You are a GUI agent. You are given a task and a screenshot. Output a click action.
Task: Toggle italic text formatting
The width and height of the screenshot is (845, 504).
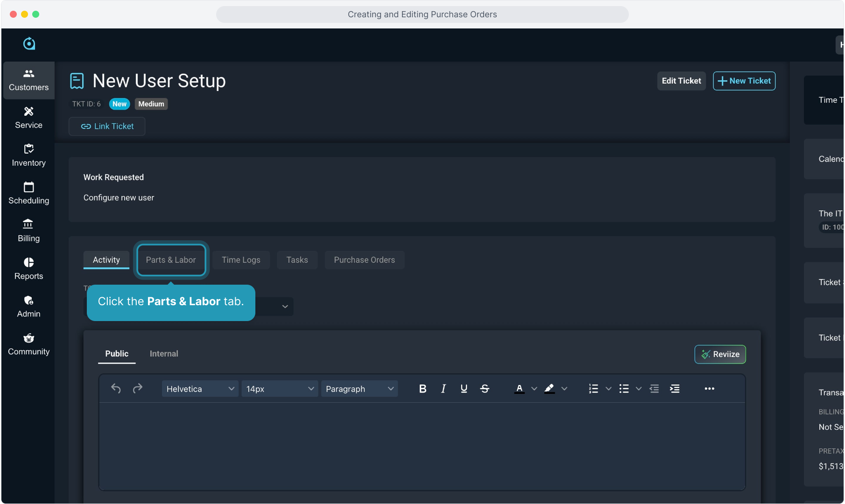tap(443, 389)
